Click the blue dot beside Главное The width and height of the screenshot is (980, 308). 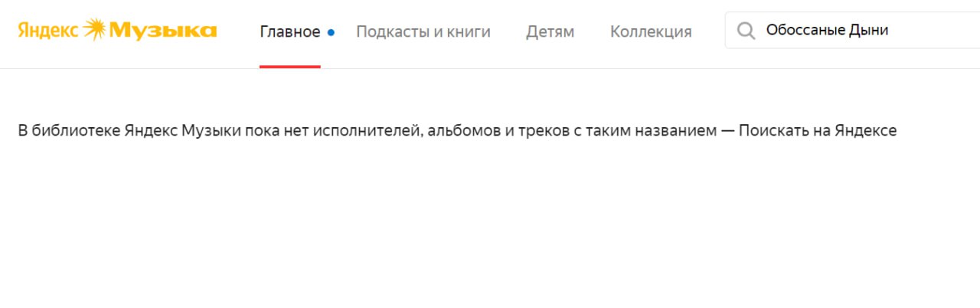(331, 32)
